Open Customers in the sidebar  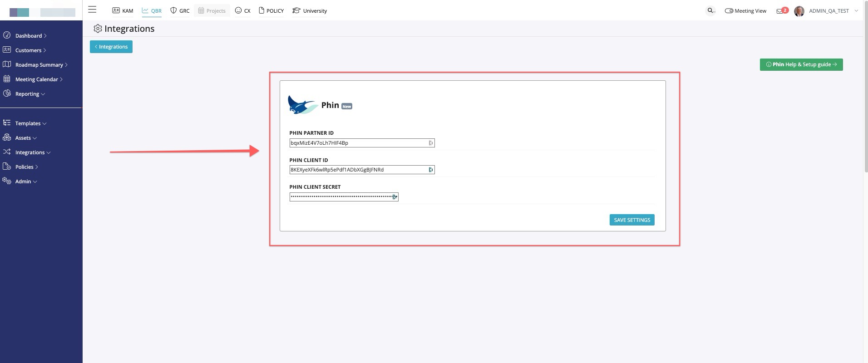28,50
